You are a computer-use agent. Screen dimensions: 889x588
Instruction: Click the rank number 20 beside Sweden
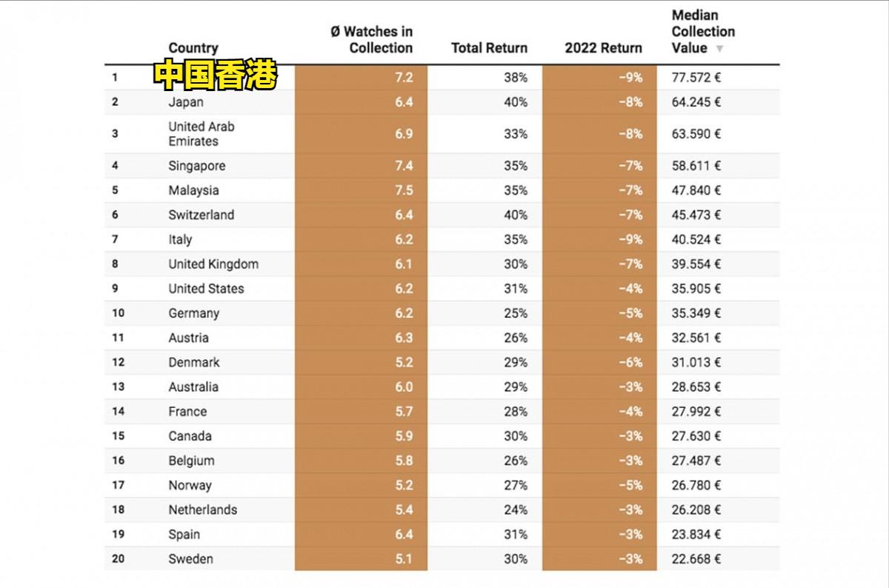click(119, 558)
